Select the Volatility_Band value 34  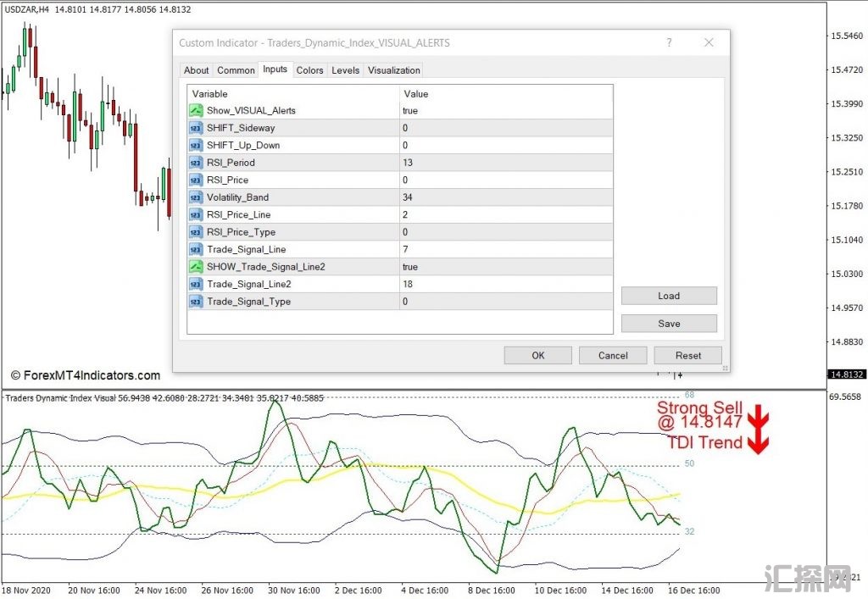[408, 197]
